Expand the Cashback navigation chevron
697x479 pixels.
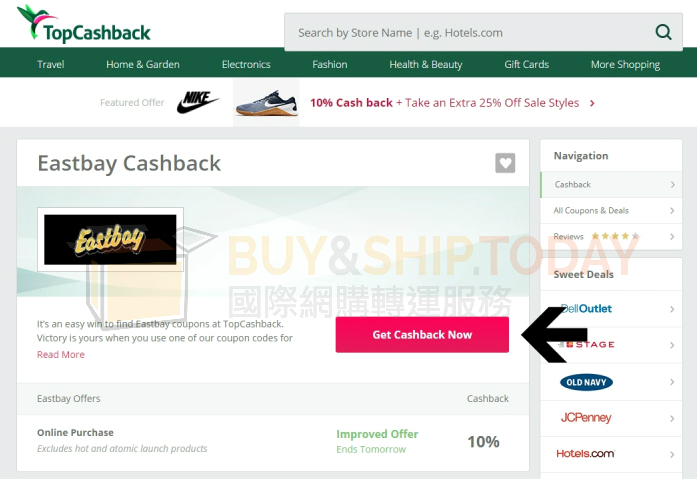[x=673, y=184]
